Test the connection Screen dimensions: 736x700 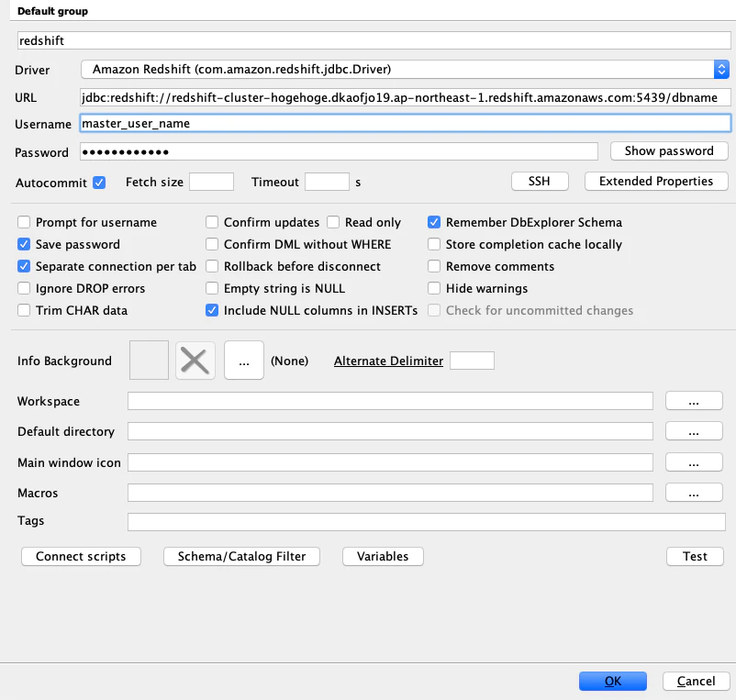695,557
